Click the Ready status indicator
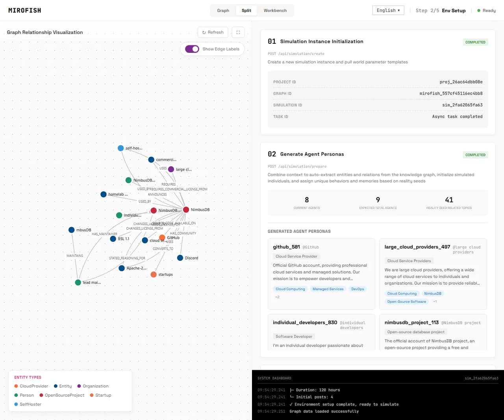Viewport: 504px width, 420px height. tap(486, 11)
